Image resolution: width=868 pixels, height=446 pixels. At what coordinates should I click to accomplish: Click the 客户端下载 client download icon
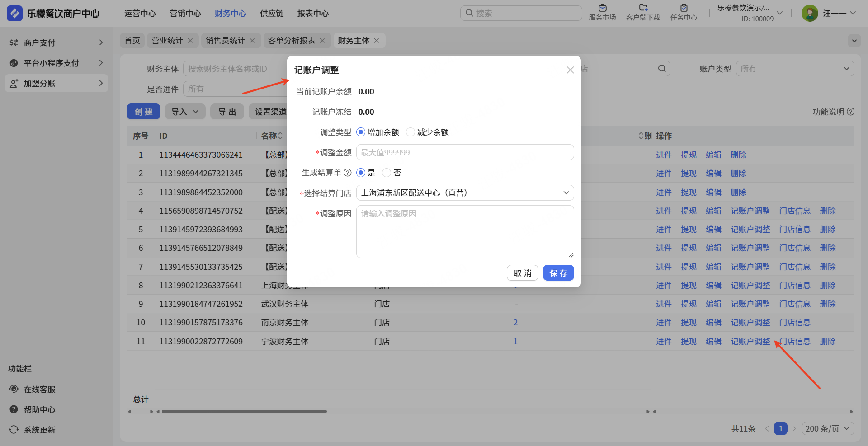[643, 8]
